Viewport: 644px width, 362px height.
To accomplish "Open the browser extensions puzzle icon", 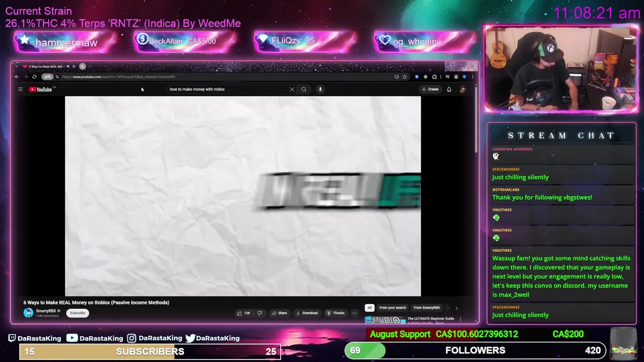I will click(434, 77).
